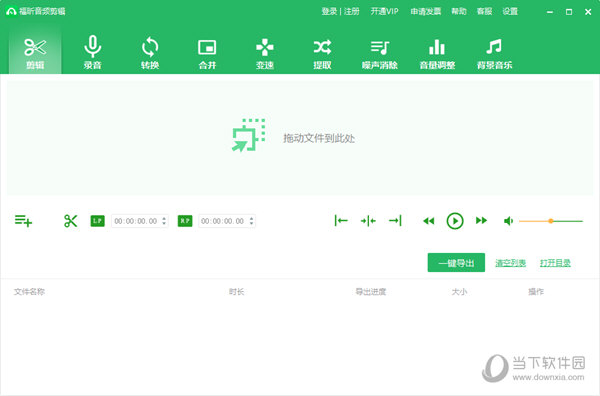Click the add-file list icon
Image resolution: width=600 pixels, height=396 pixels.
point(23,221)
